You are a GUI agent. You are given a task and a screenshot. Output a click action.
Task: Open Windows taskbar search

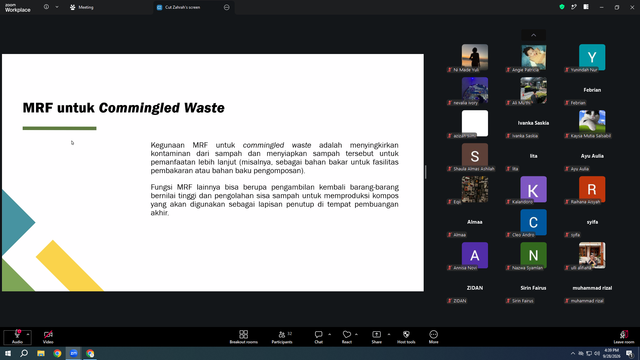tap(24, 353)
